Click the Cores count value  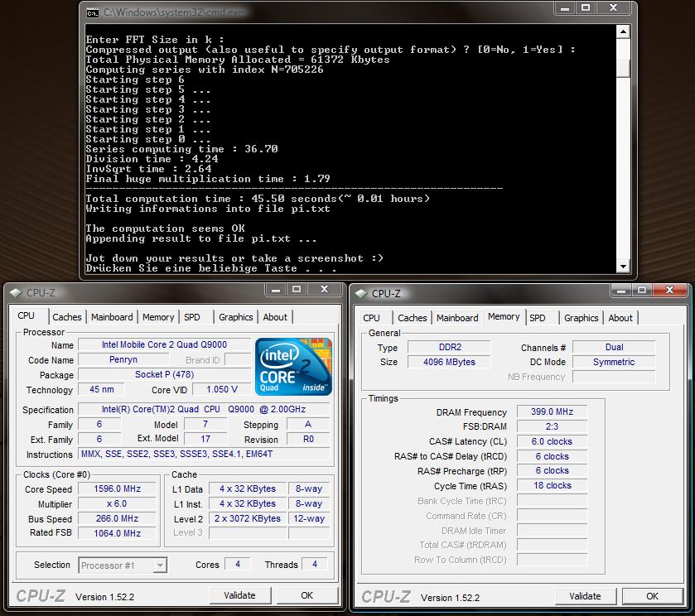238,564
